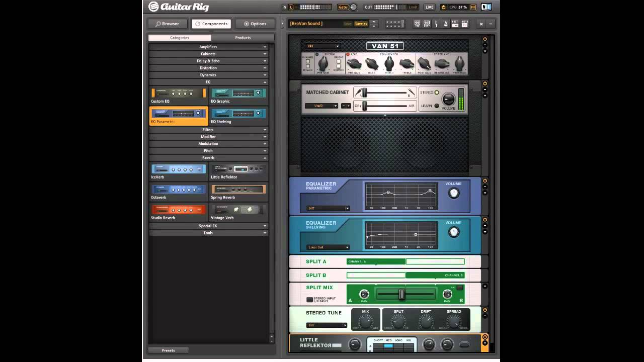
Task: Open the metronome tool in toolbar
Action: [x=446, y=24]
